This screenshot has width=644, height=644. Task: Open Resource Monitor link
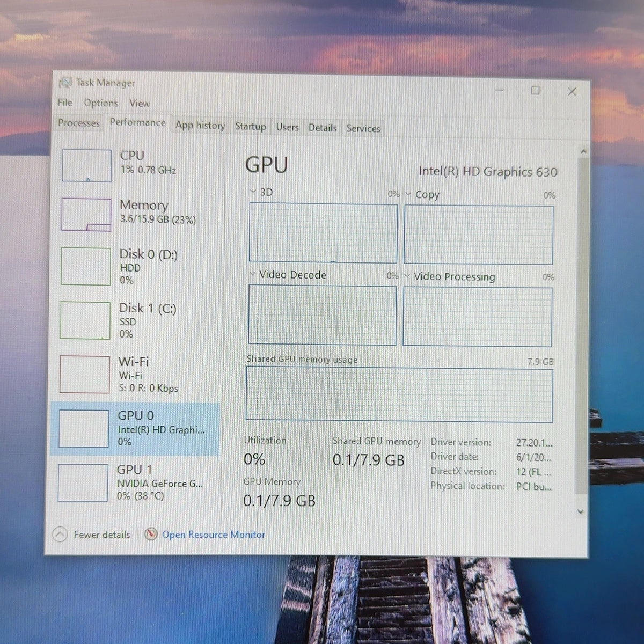click(x=214, y=535)
